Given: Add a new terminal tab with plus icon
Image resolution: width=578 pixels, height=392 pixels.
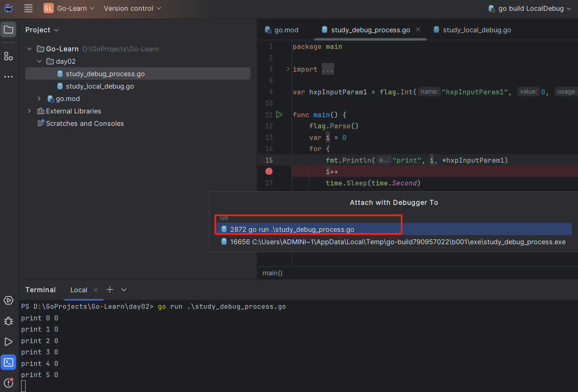Looking at the screenshot, I should pos(110,290).
